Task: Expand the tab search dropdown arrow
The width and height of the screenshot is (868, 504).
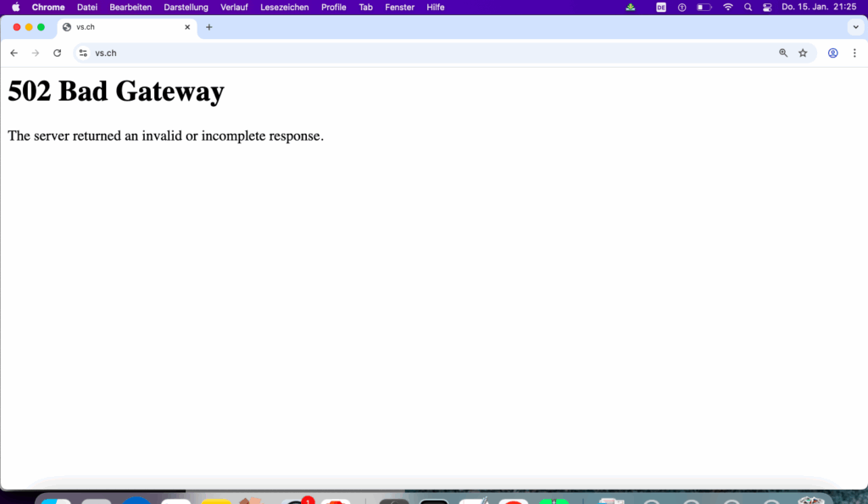Action: [x=855, y=27]
